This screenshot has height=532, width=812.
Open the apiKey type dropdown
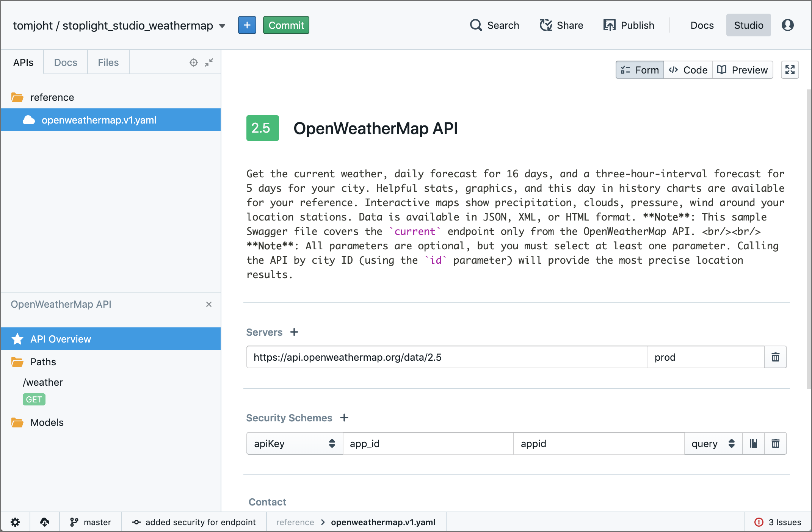[x=295, y=443]
